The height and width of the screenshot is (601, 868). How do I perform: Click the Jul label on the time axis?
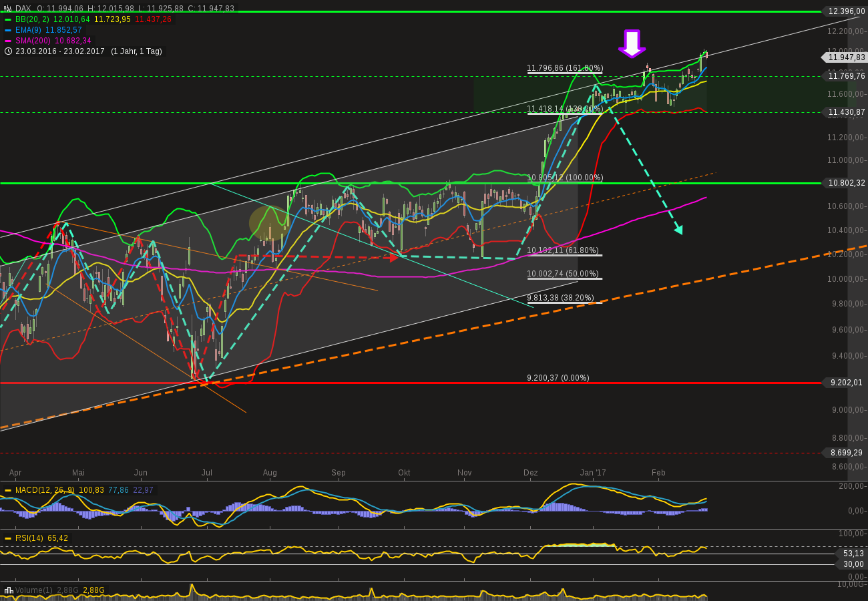click(x=207, y=473)
